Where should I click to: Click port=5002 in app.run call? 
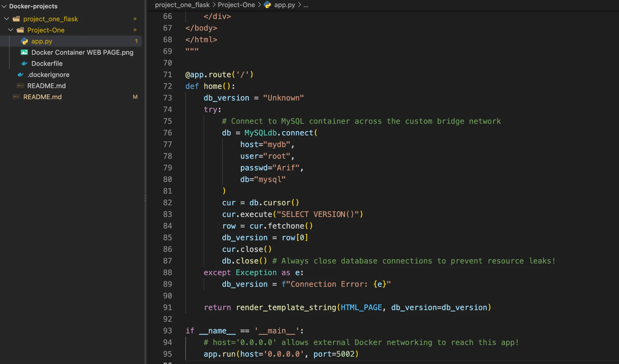(334, 354)
